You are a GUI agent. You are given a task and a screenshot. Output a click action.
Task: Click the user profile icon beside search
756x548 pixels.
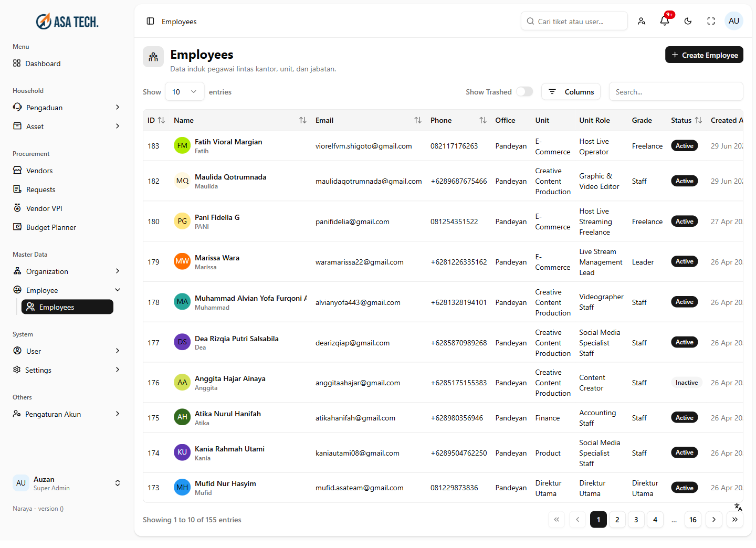(642, 21)
